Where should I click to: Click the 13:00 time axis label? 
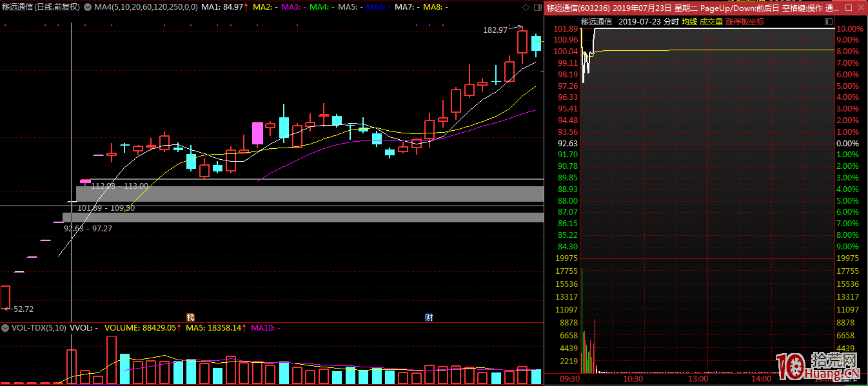pos(698,379)
